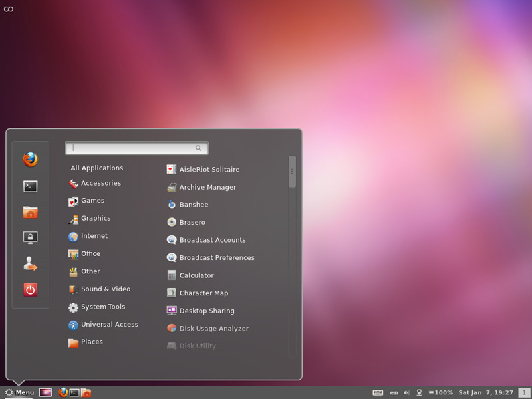Click the Menu button on the panel

coord(20,392)
